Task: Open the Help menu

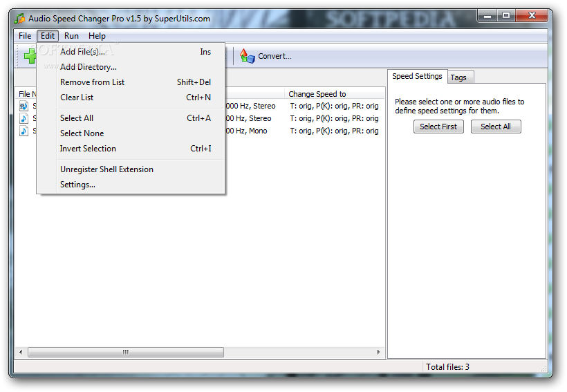Action: pyautogui.click(x=97, y=36)
